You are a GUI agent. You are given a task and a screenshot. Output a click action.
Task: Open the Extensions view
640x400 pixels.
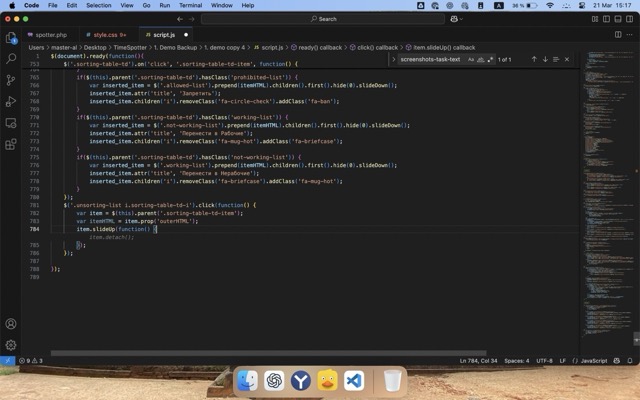click(x=11, y=143)
